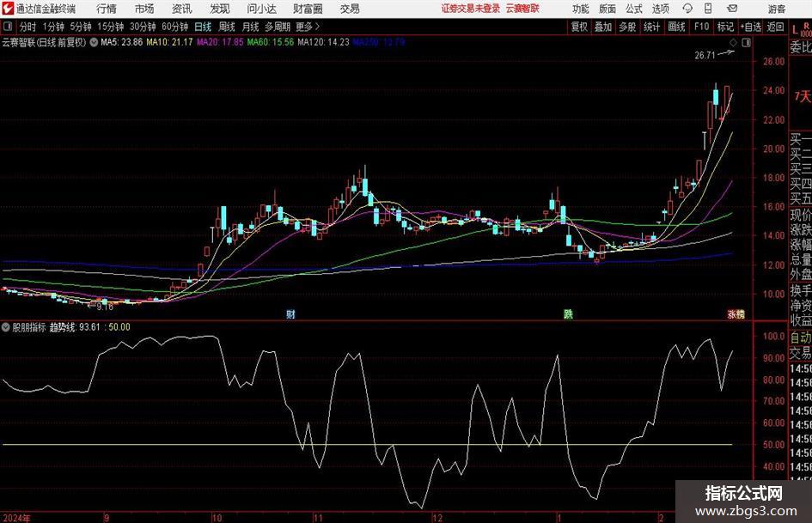Toggle the left panel layout icon
Viewport: 812px width, 523px height.
(x=7, y=27)
